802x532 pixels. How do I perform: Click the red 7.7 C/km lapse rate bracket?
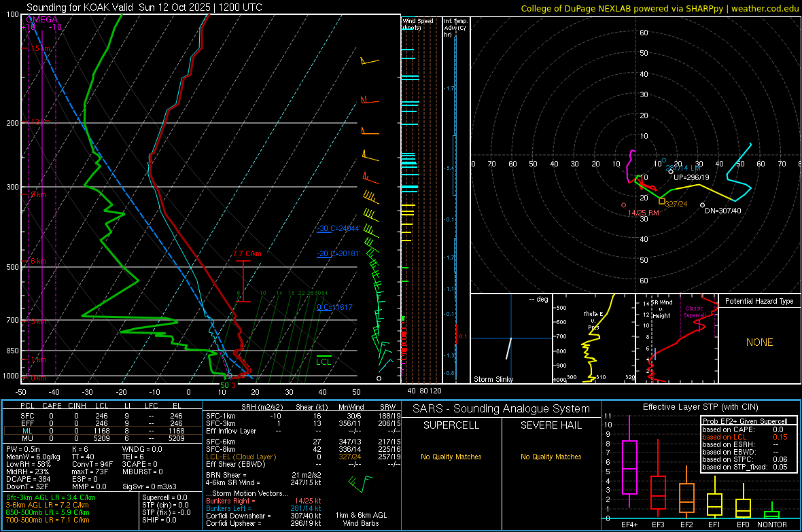243,281
